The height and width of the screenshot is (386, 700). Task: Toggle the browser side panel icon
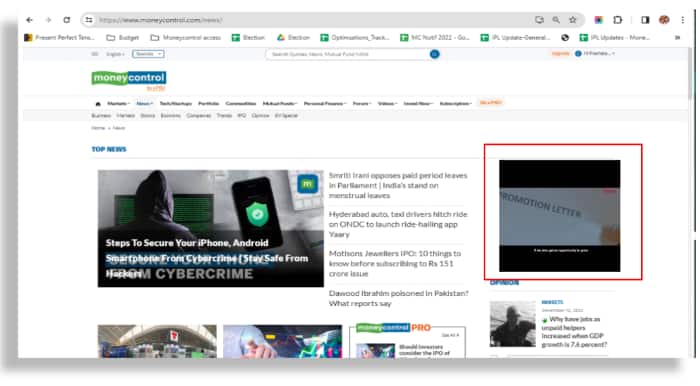point(645,20)
